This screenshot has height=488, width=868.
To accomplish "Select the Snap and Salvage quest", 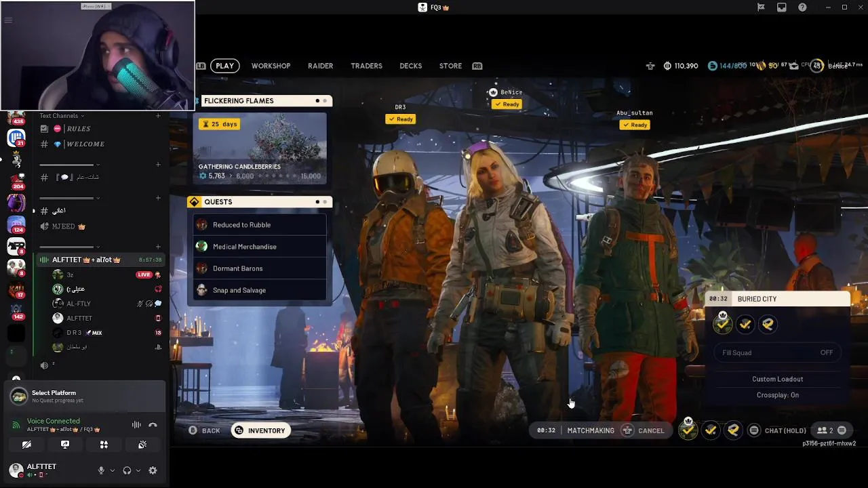I will pos(260,290).
